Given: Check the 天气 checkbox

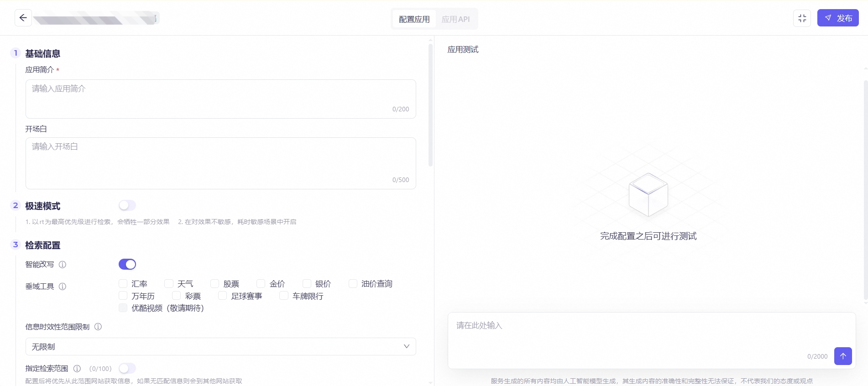Looking at the screenshot, I should pos(169,283).
